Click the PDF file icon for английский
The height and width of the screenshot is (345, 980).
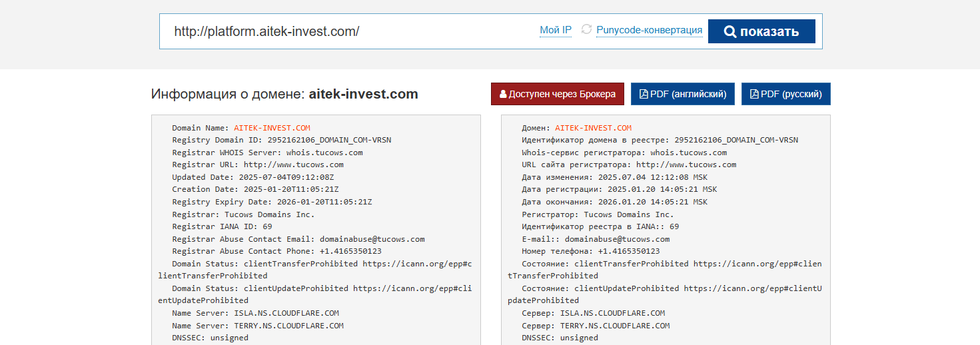[644, 94]
